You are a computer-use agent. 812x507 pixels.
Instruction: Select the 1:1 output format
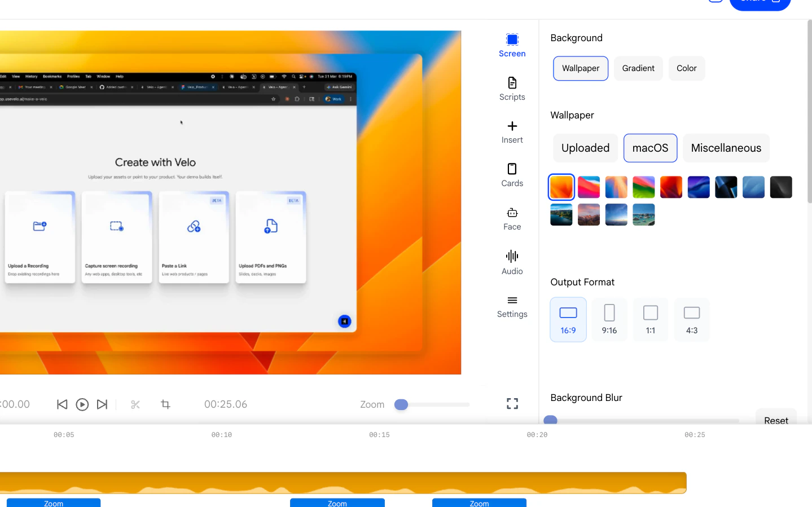click(651, 320)
